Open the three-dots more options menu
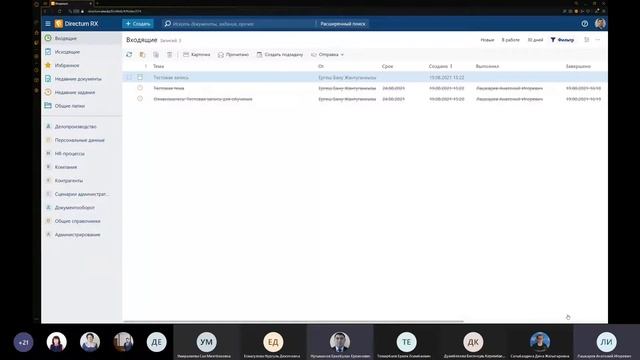 coord(598,40)
